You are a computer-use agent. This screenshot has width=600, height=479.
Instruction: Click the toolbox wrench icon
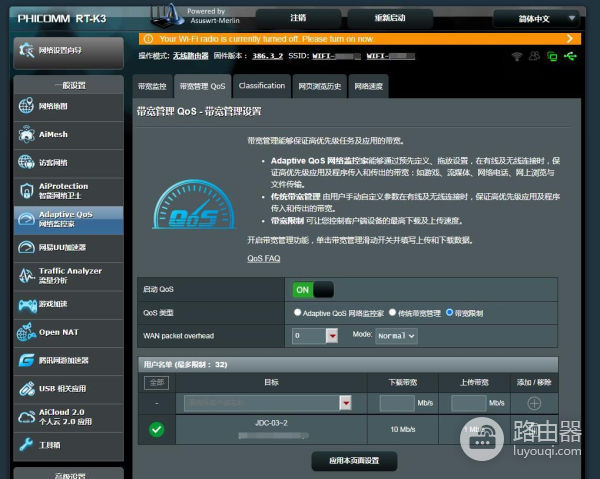pos(26,445)
